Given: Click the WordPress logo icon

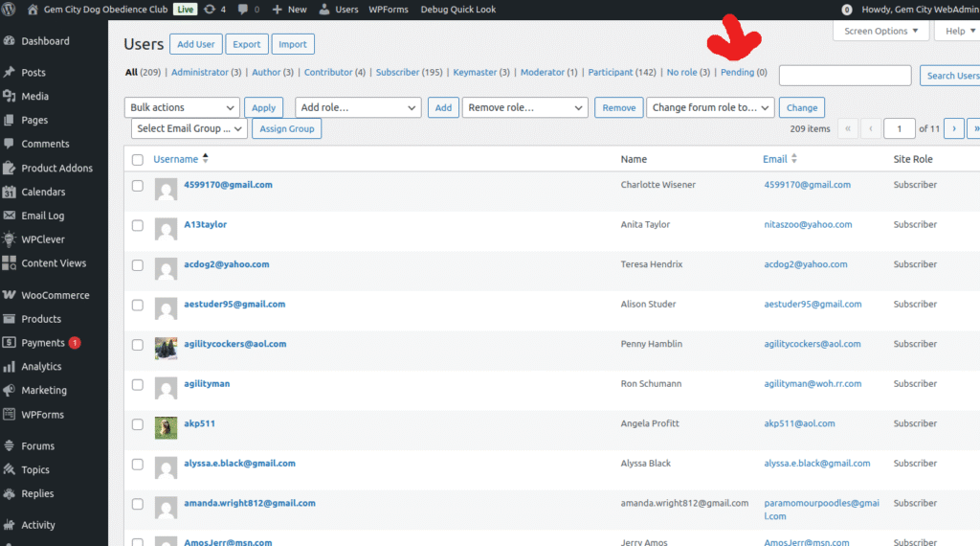Looking at the screenshot, I should point(10,10).
